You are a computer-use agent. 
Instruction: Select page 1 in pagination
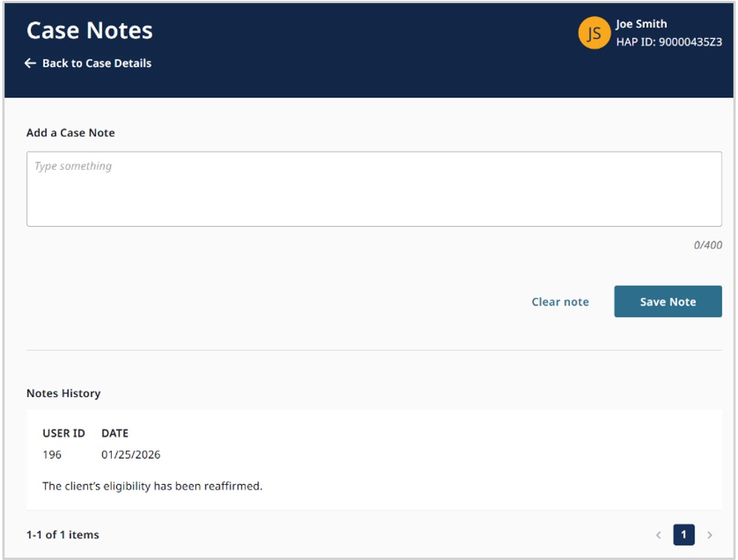pos(683,535)
